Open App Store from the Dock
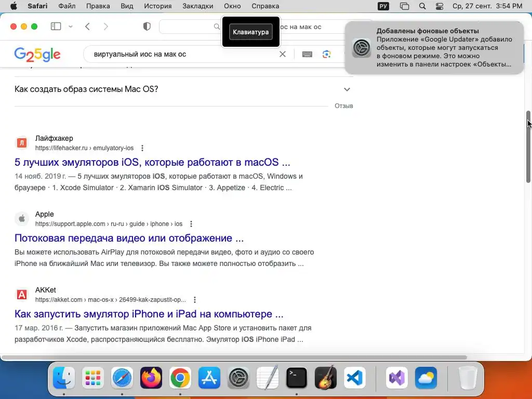The width and height of the screenshot is (532, 399). (x=209, y=378)
